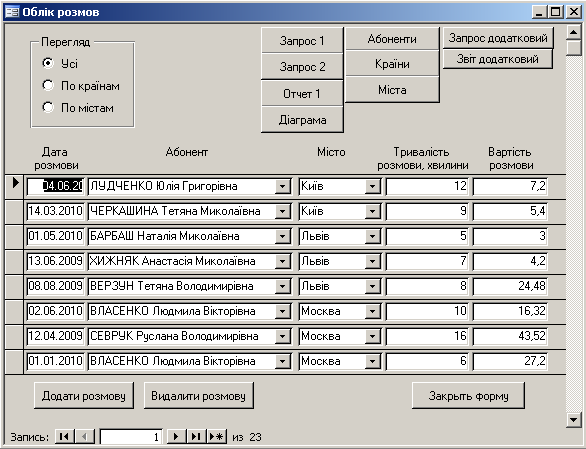Click Видалити розмову button

coord(198,396)
